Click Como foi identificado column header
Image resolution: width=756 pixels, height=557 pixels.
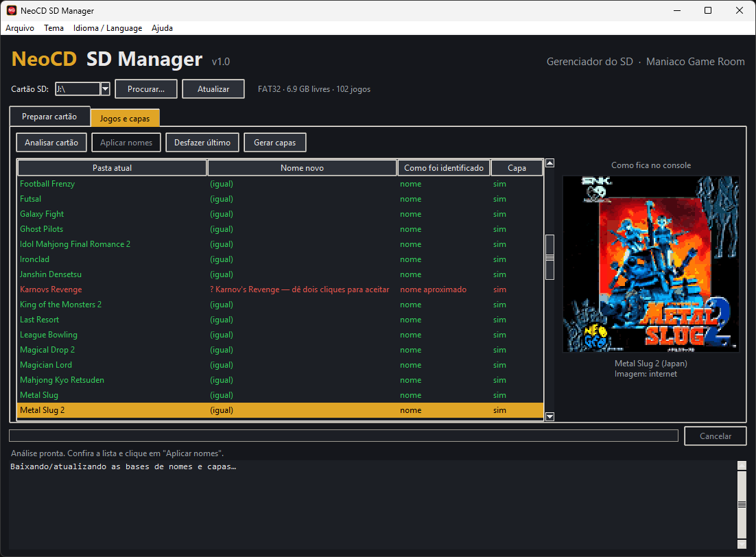tap(444, 168)
